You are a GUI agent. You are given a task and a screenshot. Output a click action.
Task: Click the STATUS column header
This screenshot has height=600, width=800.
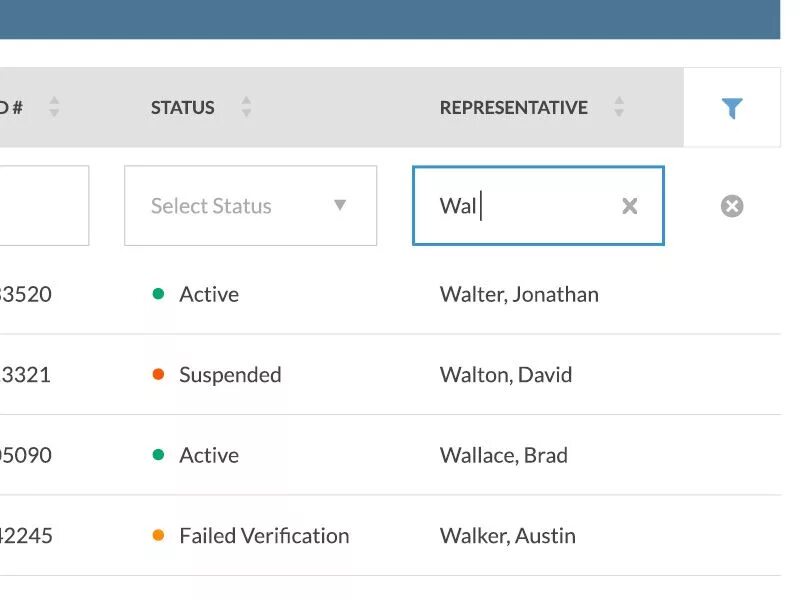[183, 108]
